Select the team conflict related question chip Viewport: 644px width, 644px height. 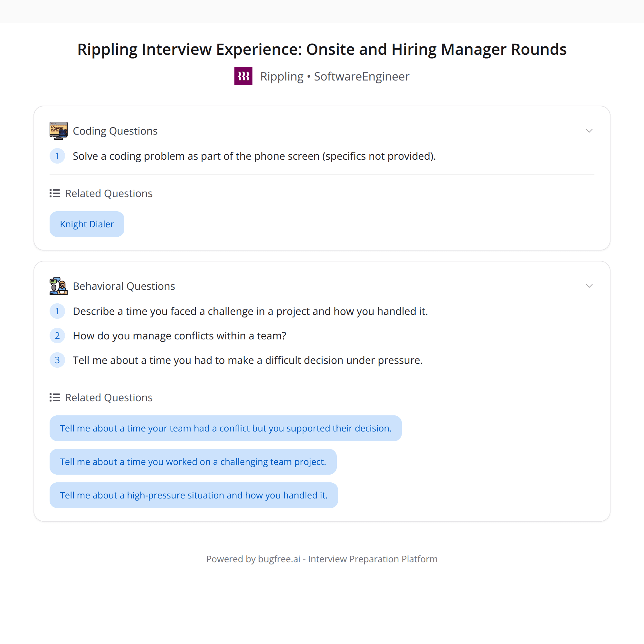(x=226, y=428)
